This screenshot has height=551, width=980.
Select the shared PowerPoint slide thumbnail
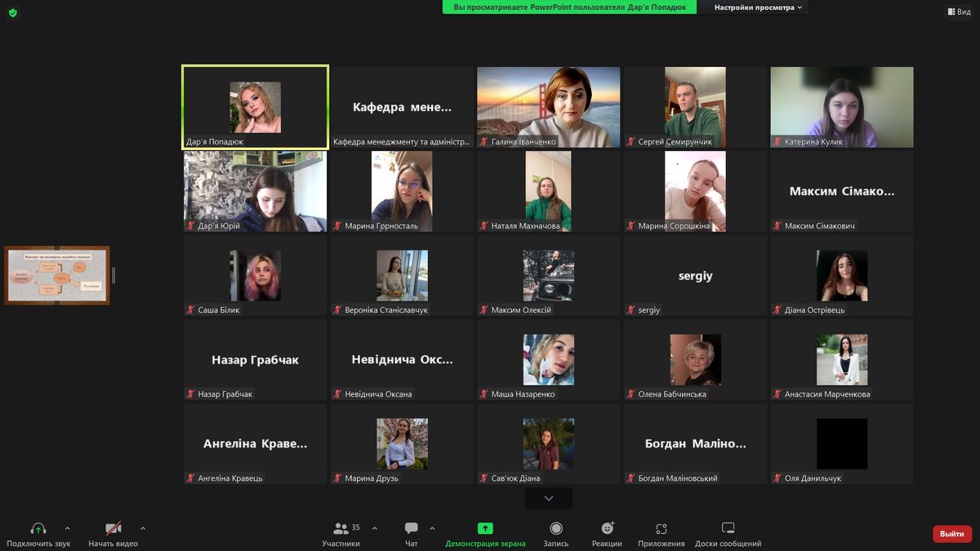57,276
